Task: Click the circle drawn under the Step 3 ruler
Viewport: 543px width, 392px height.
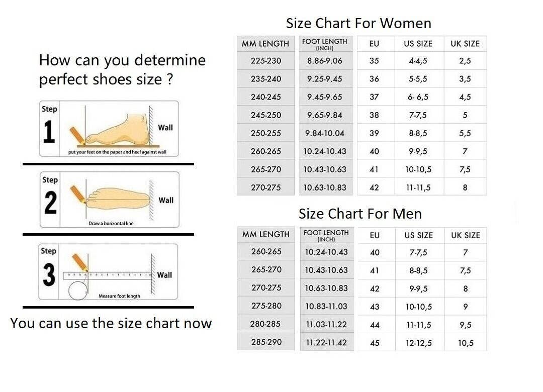Action: coord(77,290)
